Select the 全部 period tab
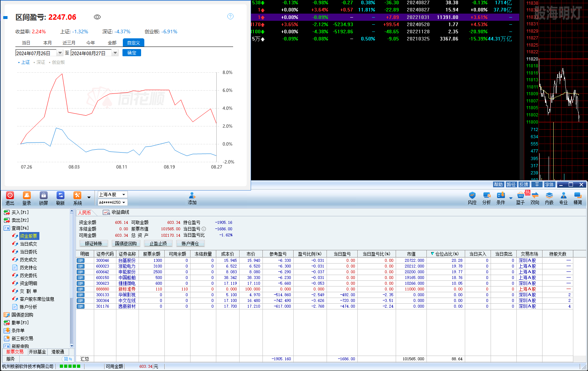The height and width of the screenshot is (371, 588). 112,43
